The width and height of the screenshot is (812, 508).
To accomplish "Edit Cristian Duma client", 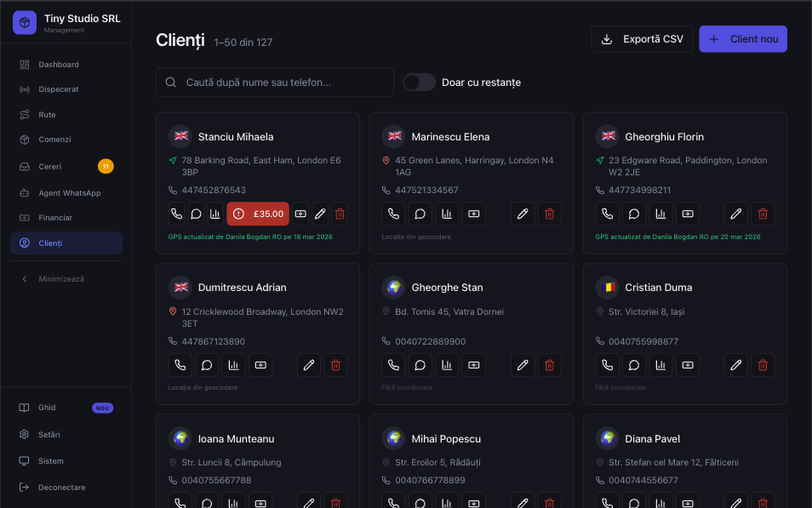I will tap(736, 365).
